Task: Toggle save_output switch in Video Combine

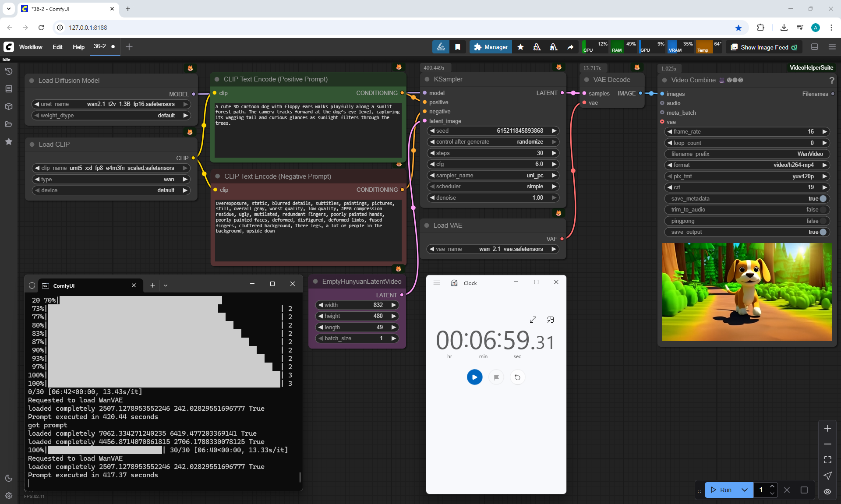Action: (x=822, y=232)
